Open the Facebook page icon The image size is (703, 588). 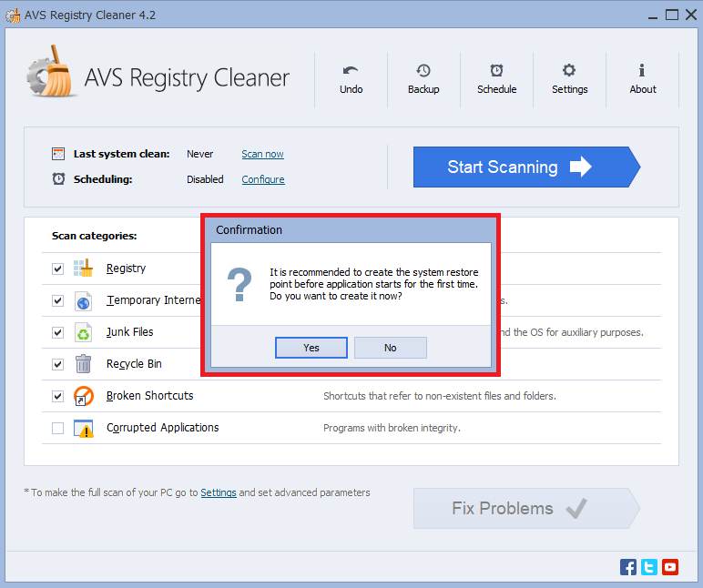628,567
